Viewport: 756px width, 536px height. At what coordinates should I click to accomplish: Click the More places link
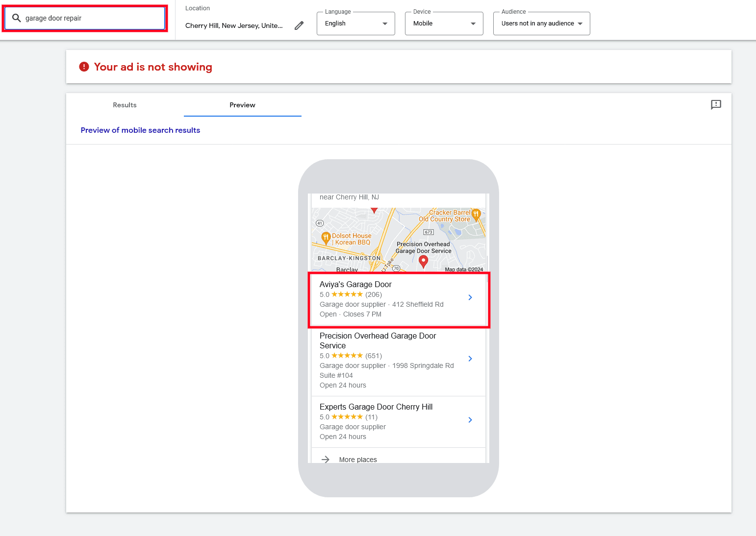[358, 460]
